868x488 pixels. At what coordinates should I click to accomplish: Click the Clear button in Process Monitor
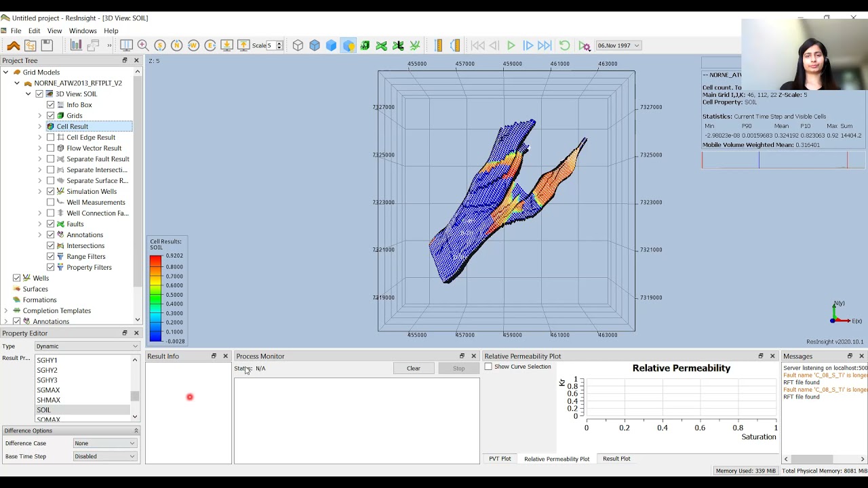point(414,368)
